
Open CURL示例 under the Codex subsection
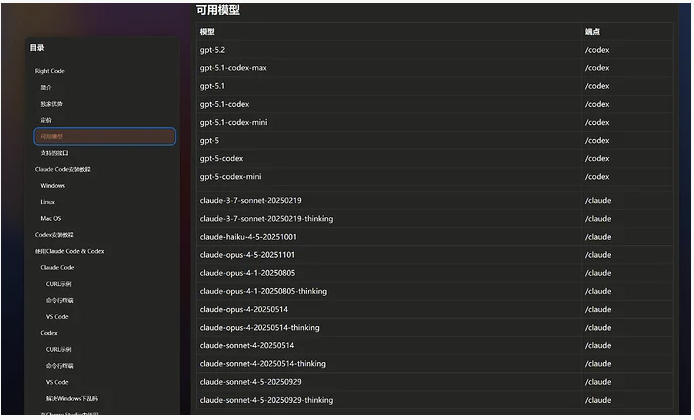coord(58,349)
